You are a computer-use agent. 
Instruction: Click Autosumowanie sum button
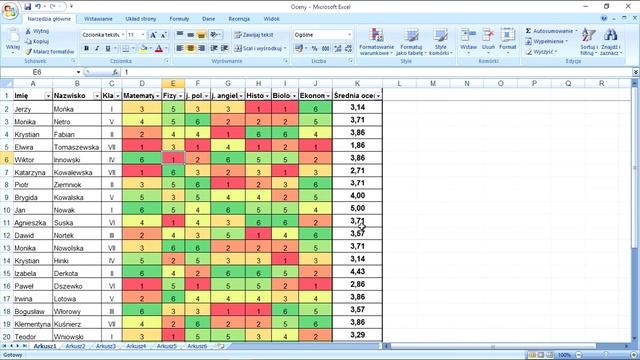551,31
